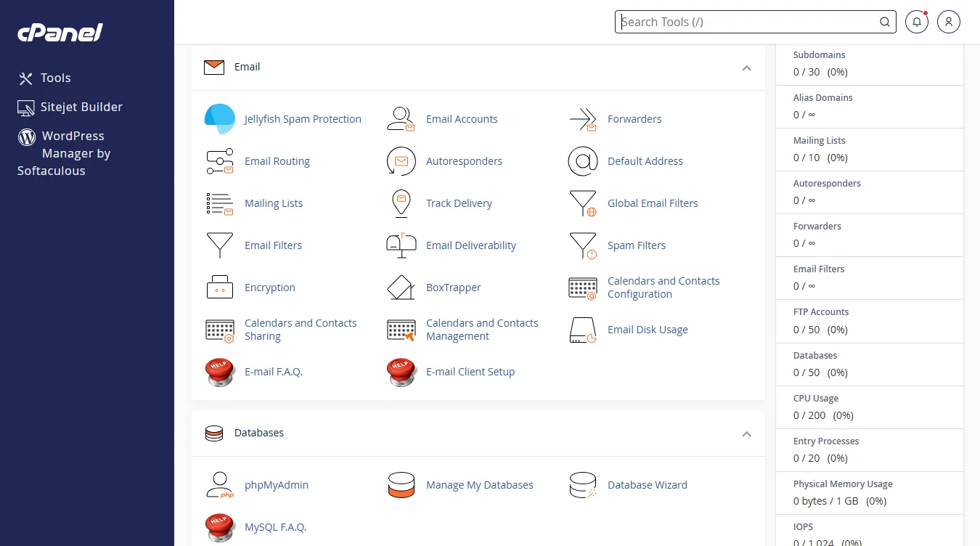Image resolution: width=980 pixels, height=546 pixels.
Task: Click the Database Wizard text link
Action: (x=648, y=485)
